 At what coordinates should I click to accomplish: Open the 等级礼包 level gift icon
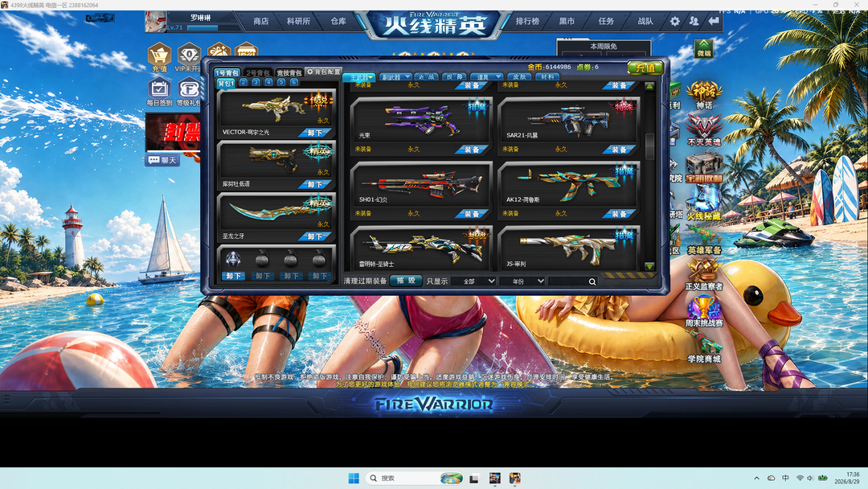[x=189, y=90]
